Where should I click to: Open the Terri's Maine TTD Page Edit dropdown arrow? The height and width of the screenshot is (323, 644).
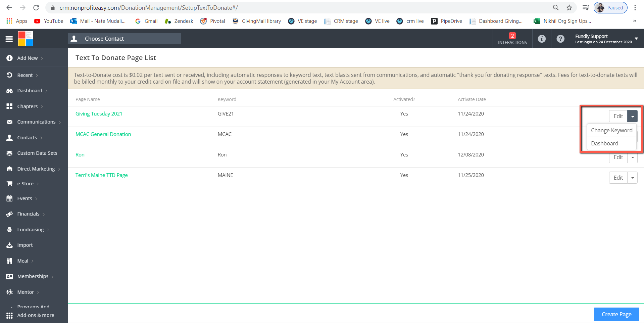coord(633,178)
